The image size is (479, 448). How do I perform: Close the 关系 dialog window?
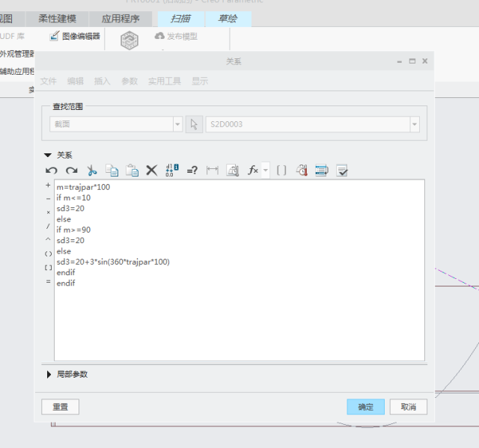[424, 61]
